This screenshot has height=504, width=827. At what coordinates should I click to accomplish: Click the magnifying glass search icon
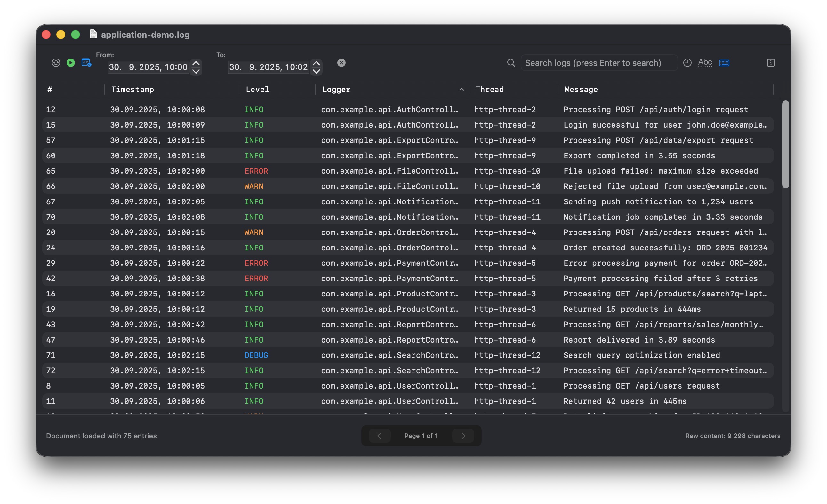511,63
